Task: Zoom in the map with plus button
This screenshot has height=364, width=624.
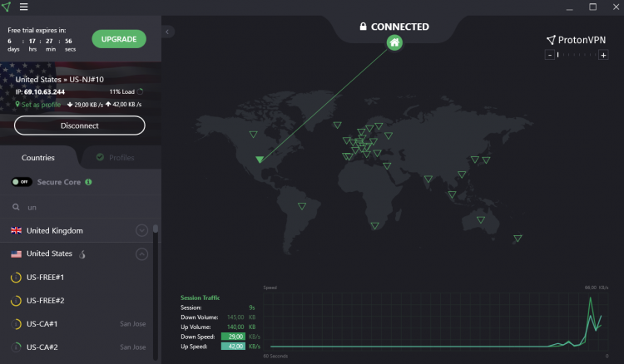Action: 603,55
